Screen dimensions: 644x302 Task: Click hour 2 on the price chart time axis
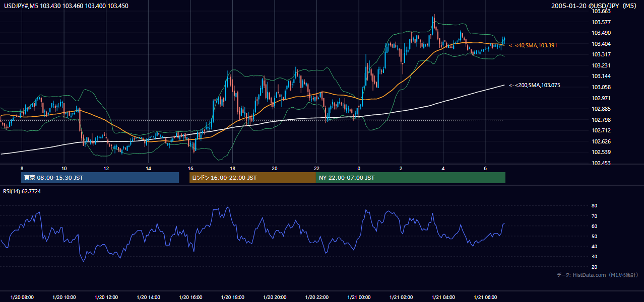pyautogui.click(x=401, y=168)
